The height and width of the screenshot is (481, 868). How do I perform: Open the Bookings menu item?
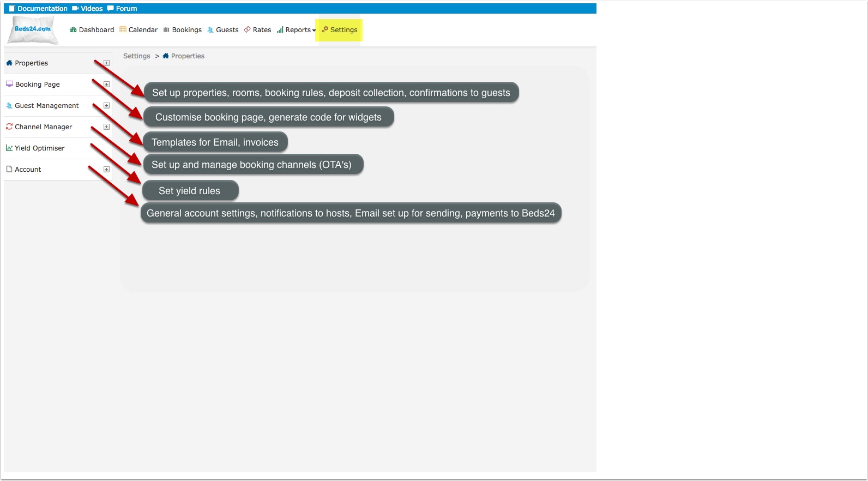tap(183, 30)
